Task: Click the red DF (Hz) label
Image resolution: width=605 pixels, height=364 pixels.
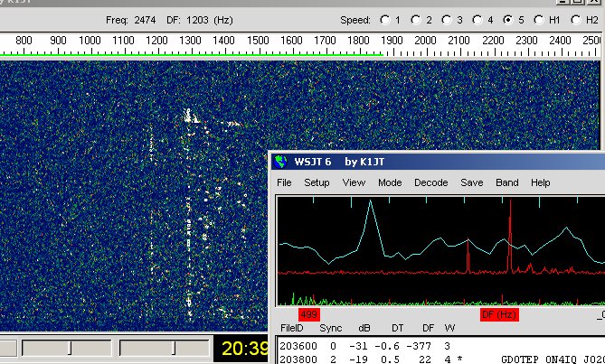Action: click(x=499, y=314)
